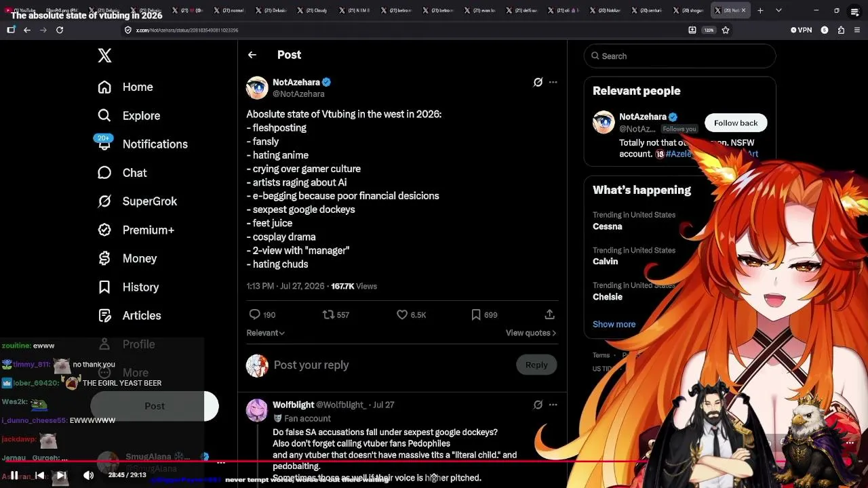Click the post timestamp 1:13 PM Jul 27, 2026

tap(285, 286)
